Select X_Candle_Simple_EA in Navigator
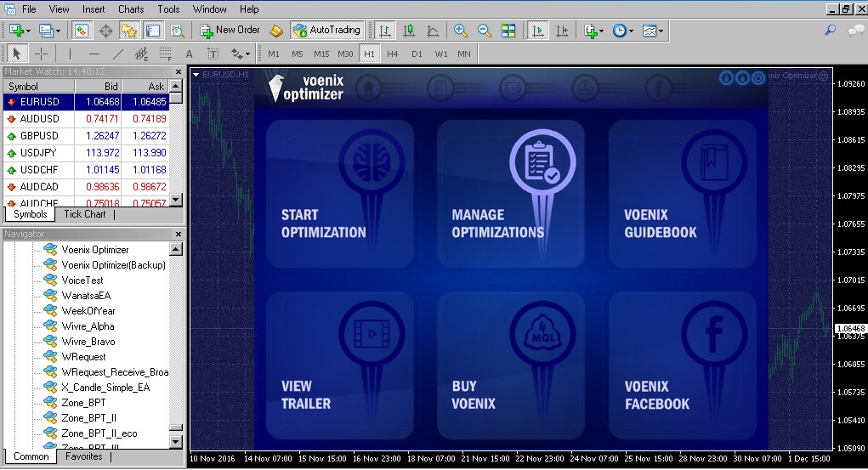 105,387
